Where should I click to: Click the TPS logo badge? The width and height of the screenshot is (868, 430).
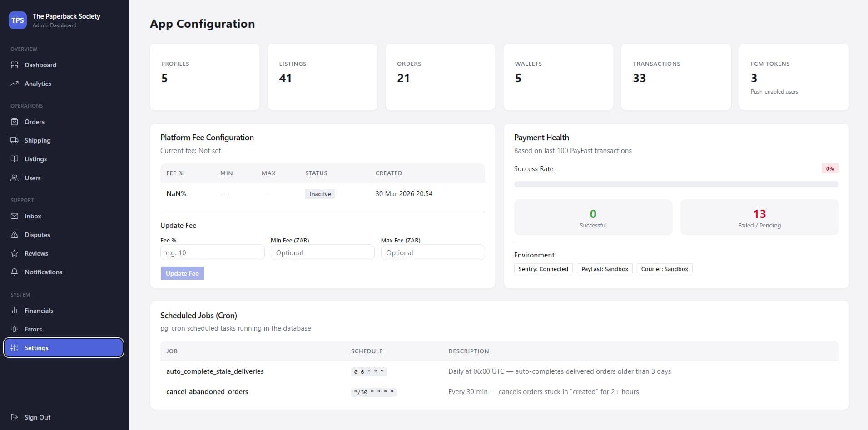coord(18,20)
